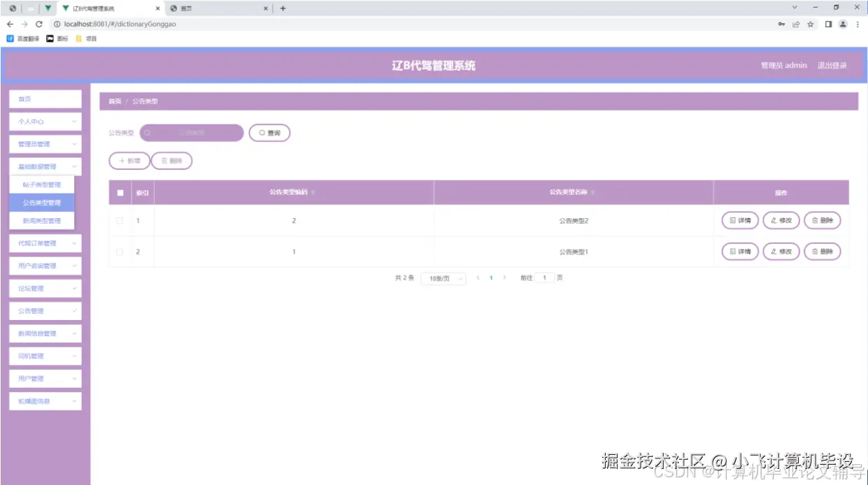The width and height of the screenshot is (868, 485).
Task: Open the tab search chevron in title bar
Action: pyautogui.click(x=795, y=7)
